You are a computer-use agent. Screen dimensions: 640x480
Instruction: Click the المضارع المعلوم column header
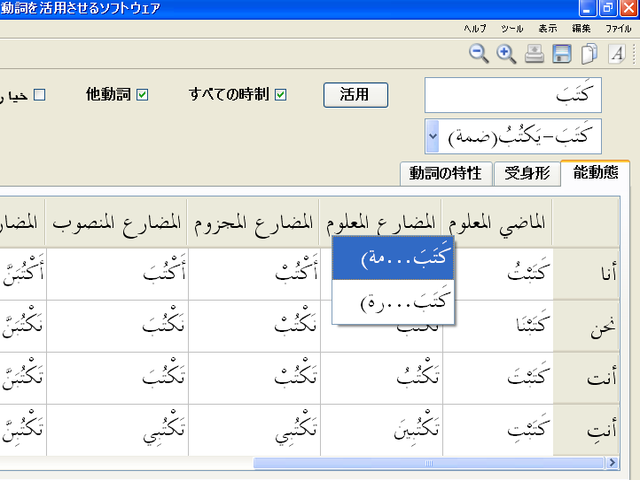tap(380, 223)
